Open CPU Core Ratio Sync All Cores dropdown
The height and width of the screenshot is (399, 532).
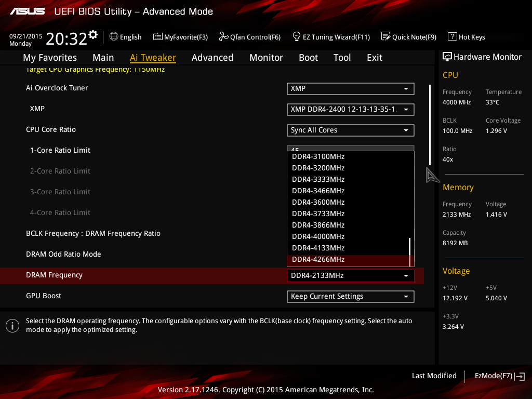point(351,130)
